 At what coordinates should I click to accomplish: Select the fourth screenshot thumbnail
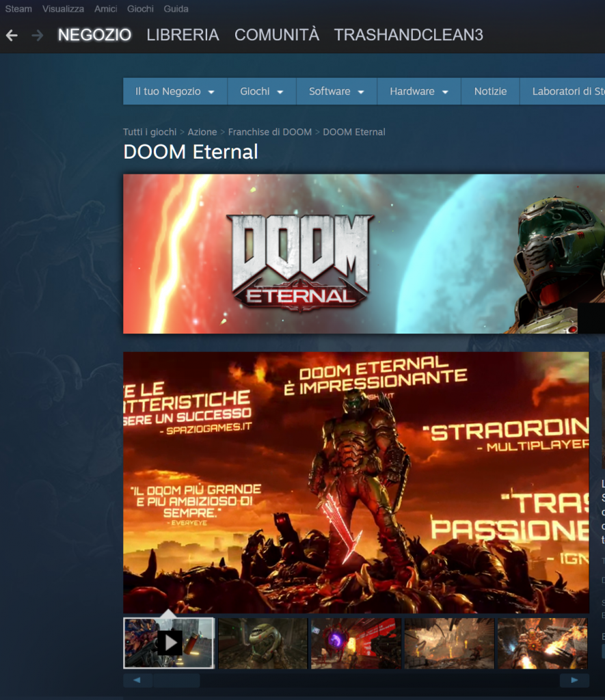tap(448, 643)
